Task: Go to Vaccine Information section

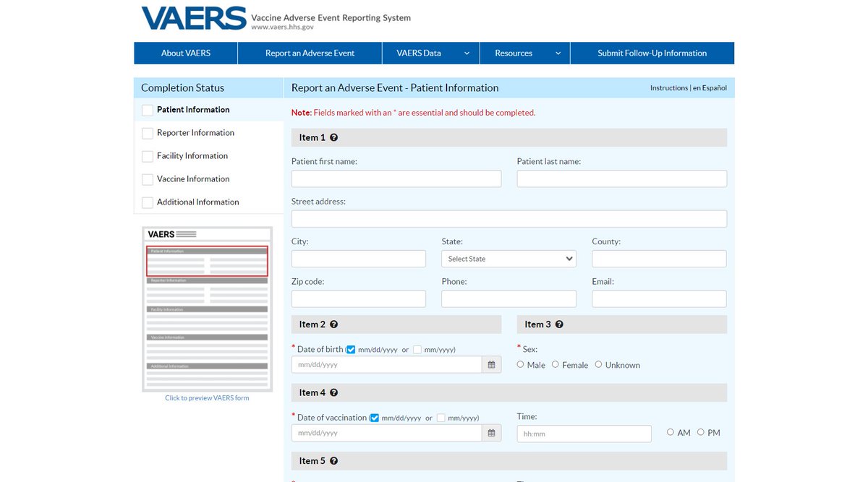Action: coord(193,179)
